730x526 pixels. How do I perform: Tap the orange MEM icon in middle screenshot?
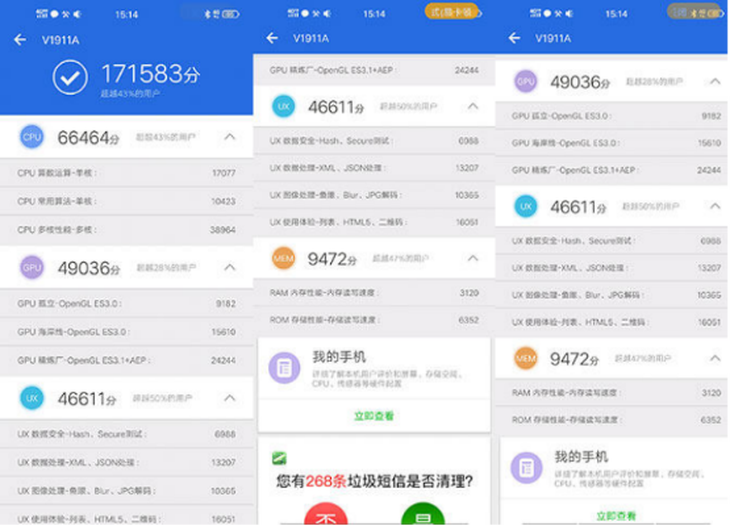point(284,258)
